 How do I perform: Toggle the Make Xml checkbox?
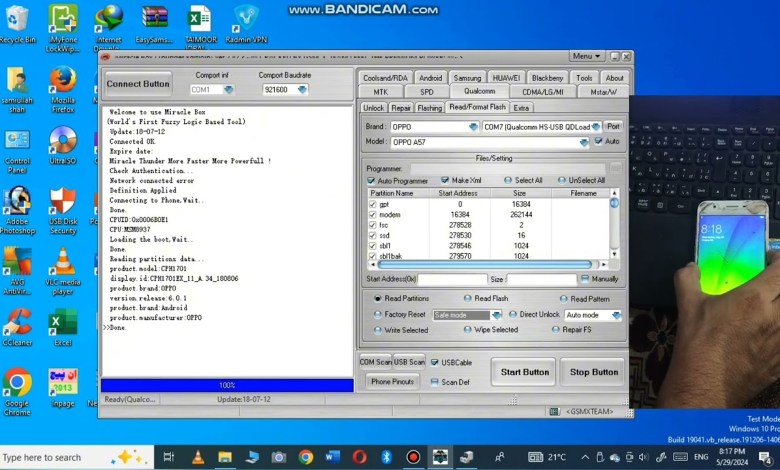click(x=445, y=180)
